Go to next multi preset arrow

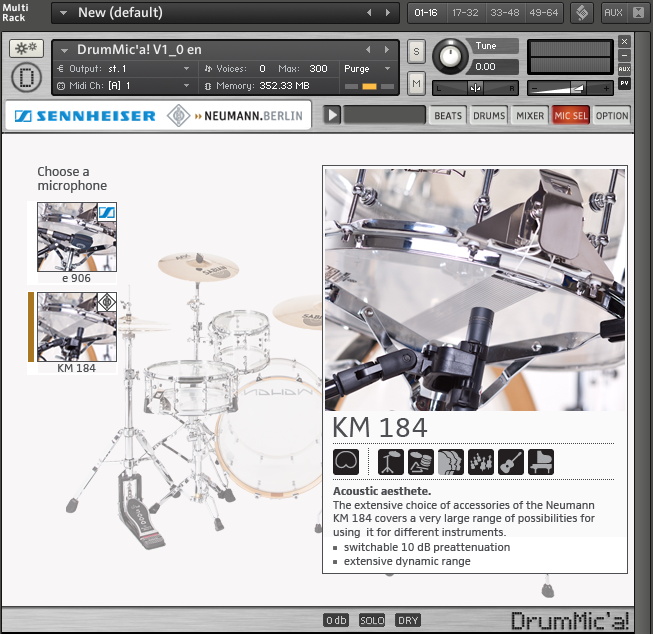tap(388, 13)
